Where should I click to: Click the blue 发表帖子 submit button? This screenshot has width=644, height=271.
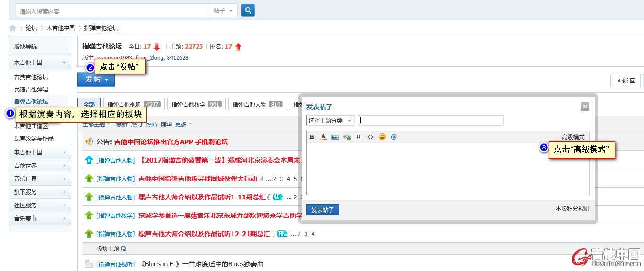coord(322,210)
